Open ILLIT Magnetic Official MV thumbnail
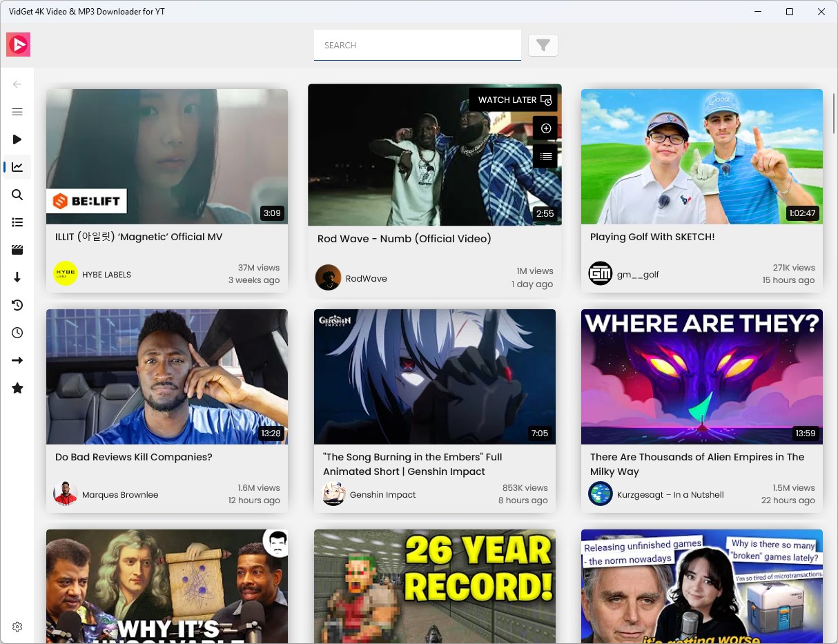 (167, 157)
